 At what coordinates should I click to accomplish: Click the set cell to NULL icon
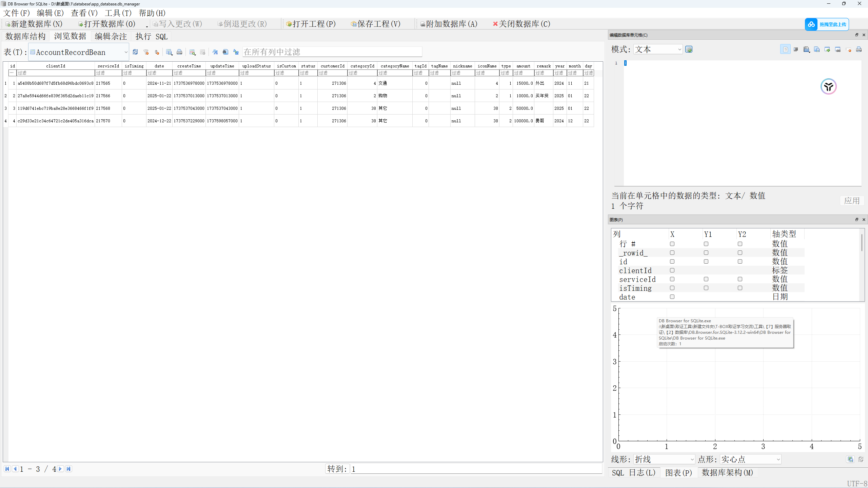(848, 49)
